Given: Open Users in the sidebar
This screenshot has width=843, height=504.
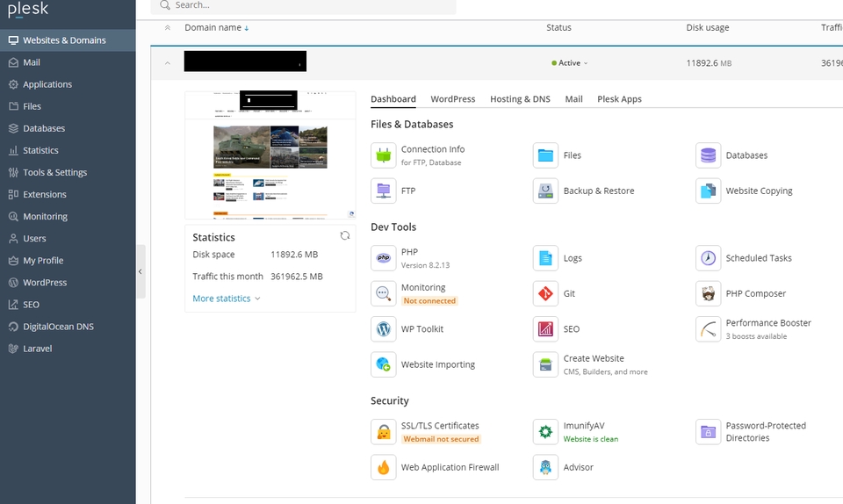Looking at the screenshot, I should [x=68, y=239].
